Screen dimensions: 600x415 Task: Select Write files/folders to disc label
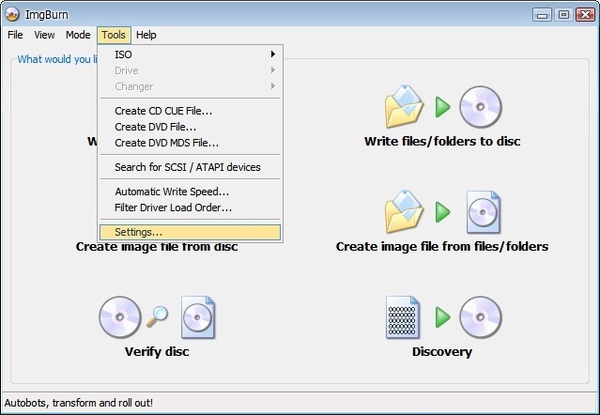pyautogui.click(x=442, y=141)
